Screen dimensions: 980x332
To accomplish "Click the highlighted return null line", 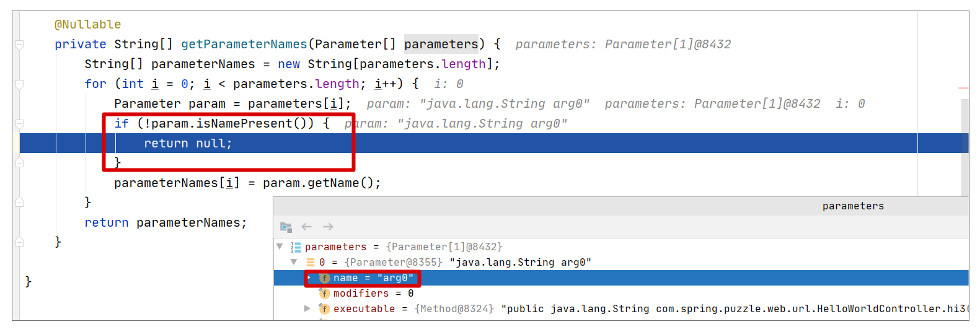I will pyautogui.click(x=494, y=143).
